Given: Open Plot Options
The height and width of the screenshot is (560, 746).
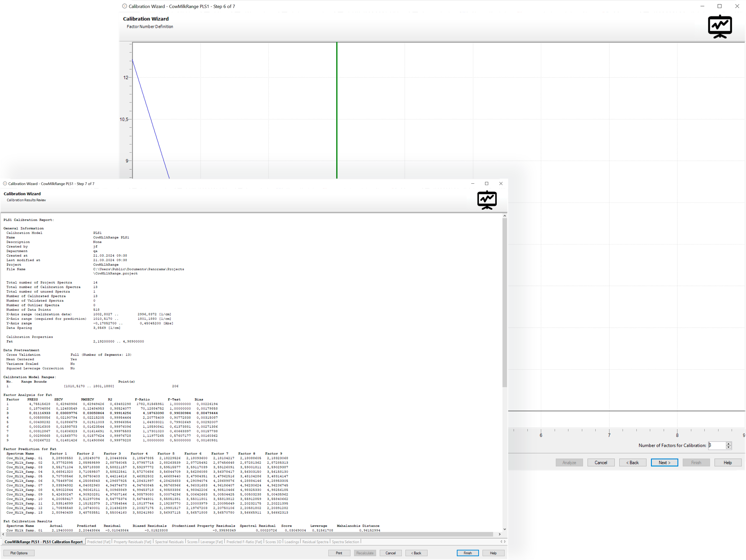Looking at the screenshot, I should coord(19,553).
